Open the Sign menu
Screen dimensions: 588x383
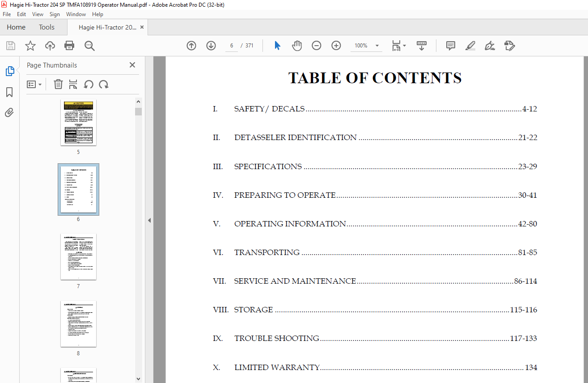(x=55, y=14)
